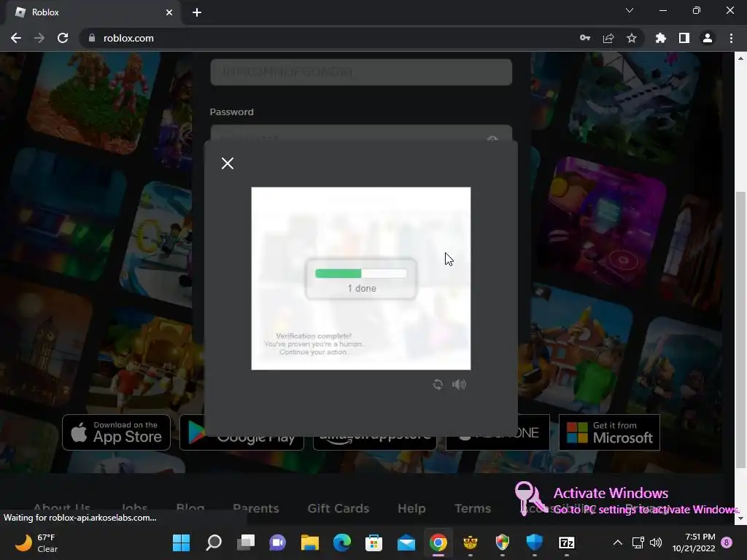Open the Gift Cards footer link
Image resolution: width=747 pixels, height=560 pixels.
[338, 508]
